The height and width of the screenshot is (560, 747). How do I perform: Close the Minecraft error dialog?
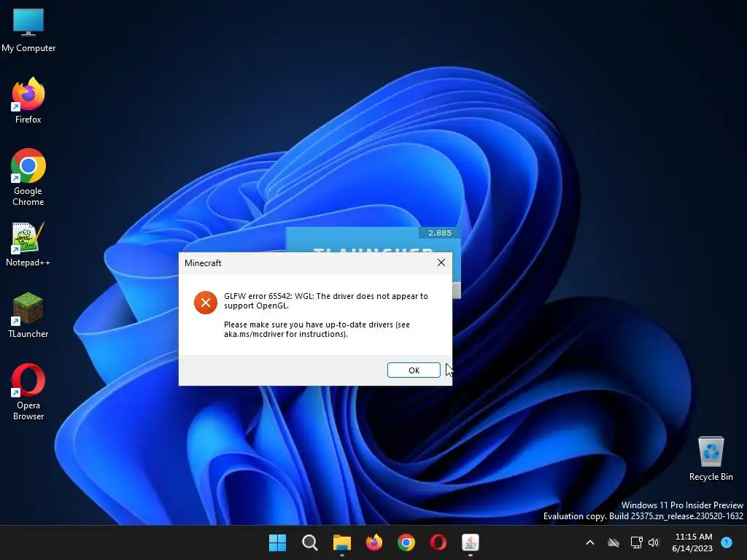tap(441, 262)
